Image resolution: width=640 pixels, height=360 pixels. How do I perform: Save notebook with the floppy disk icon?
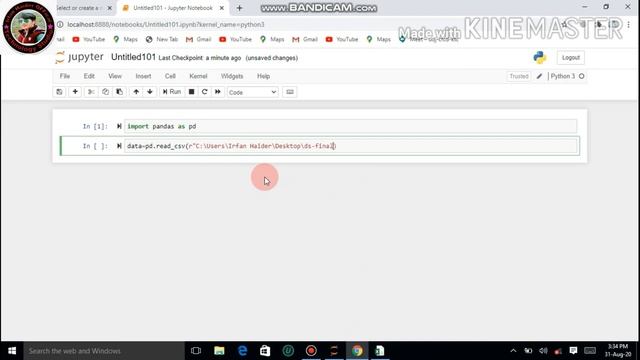pyautogui.click(x=60, y=92)
